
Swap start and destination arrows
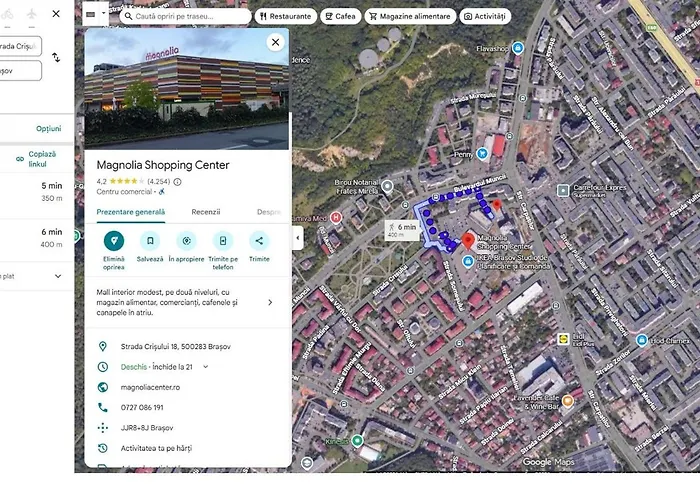tap(56, 58)
